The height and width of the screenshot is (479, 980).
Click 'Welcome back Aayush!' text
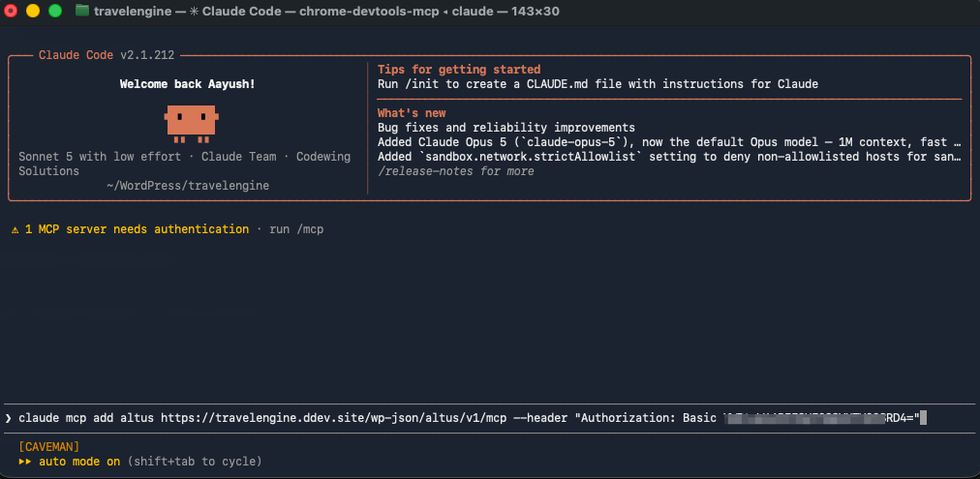coord(188,83)
